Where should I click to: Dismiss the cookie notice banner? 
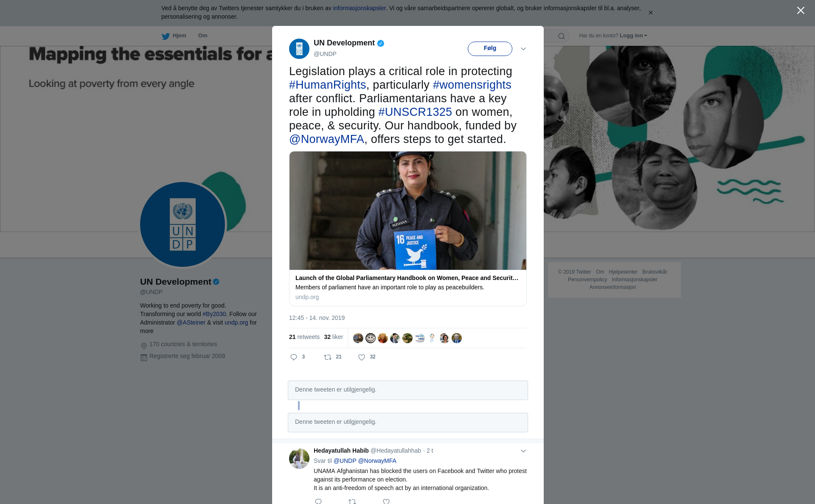tap(650, 13)
